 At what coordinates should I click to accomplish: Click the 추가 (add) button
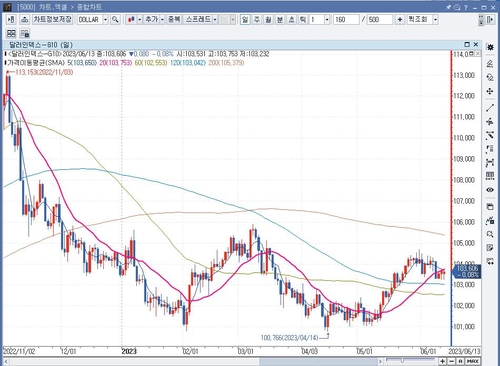[151, 20]
